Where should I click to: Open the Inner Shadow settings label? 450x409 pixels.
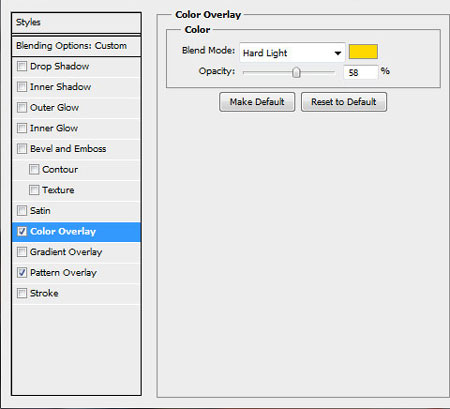click(60, 87)
